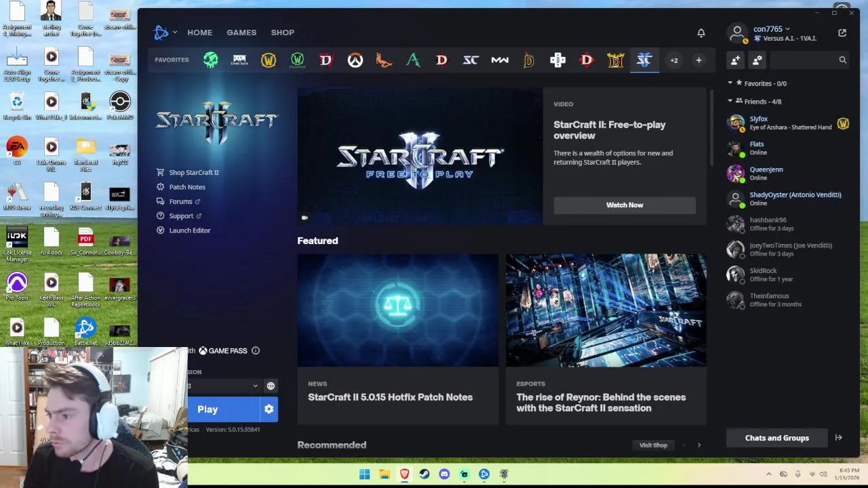
Task: Select offline friend hashbank96
Action: tap(789, 224)
